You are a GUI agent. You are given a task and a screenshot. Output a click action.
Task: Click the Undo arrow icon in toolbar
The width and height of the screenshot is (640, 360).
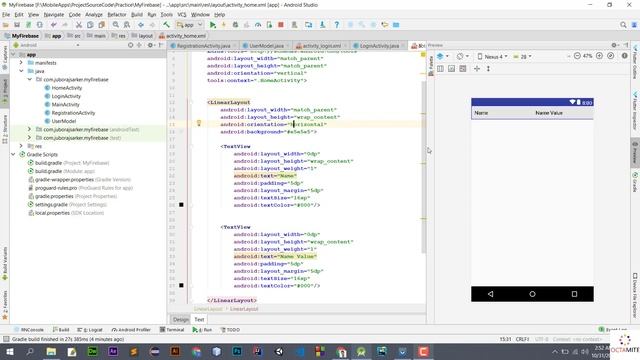point(53,25)
